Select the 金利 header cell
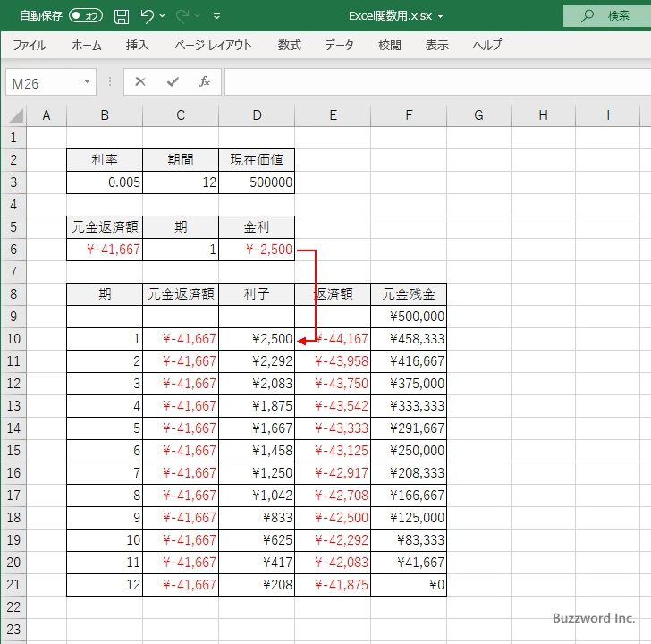This screenshot has width=651, height=644. pyautogui.click(x=257, y=227)
